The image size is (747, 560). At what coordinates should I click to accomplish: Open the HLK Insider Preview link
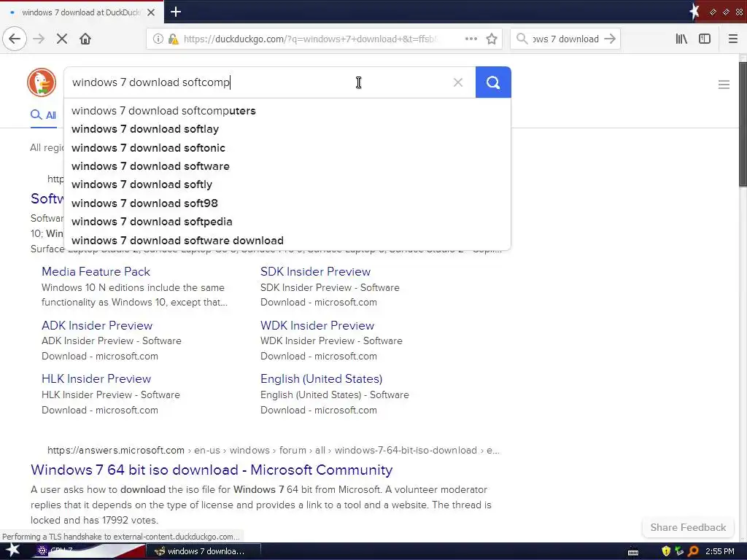click(x=96, y=379)
